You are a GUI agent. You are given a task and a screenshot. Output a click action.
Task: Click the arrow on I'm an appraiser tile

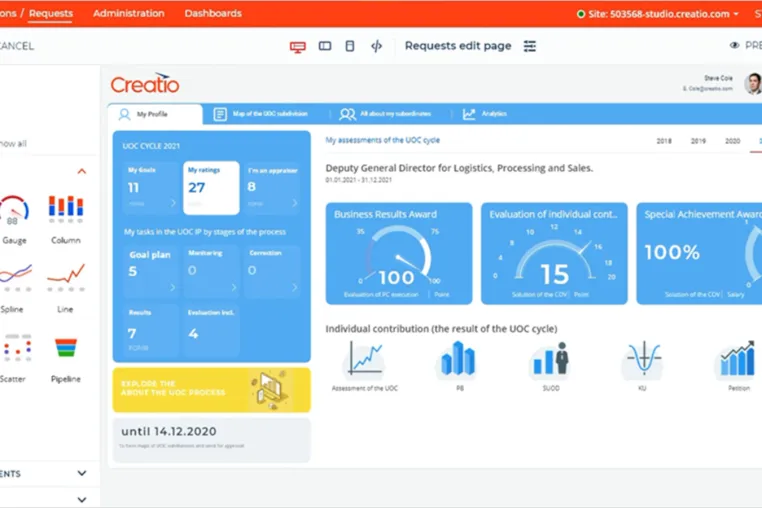pyautogui.click(x=294, y=203)
